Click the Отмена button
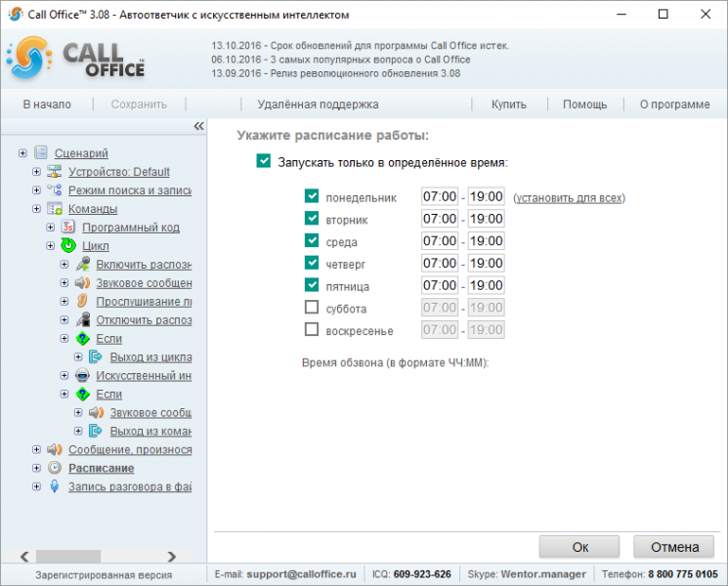This screenshot has height=586, width=728. (674, 547)
